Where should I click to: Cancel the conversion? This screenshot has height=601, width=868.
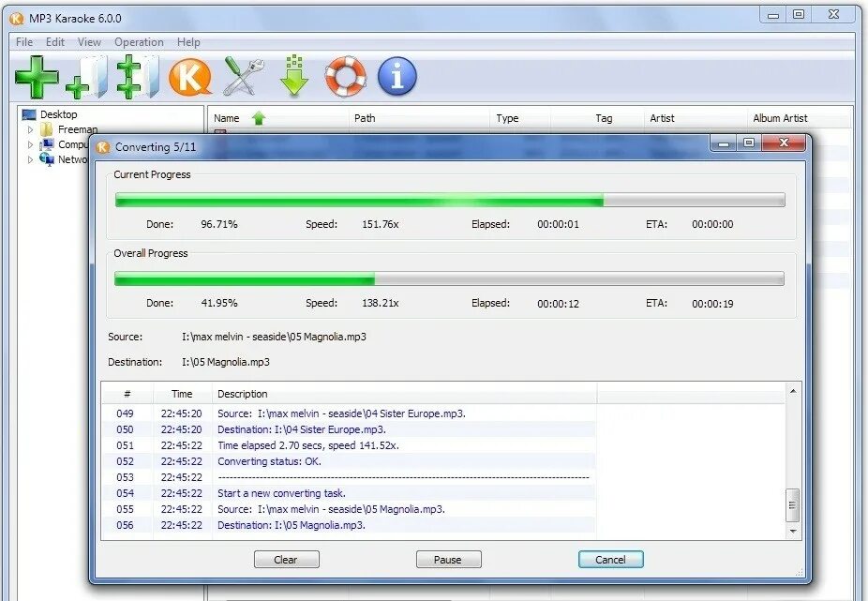pos(610,560)
